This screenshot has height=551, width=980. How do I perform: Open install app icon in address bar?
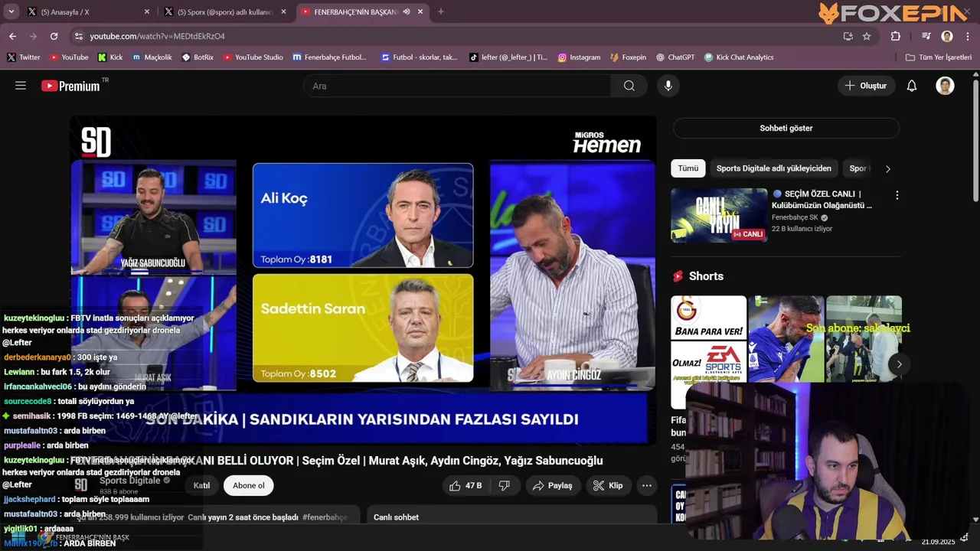coord(848,36)
